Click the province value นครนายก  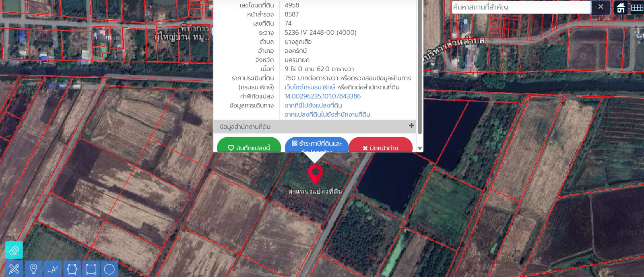pos(297,60)
